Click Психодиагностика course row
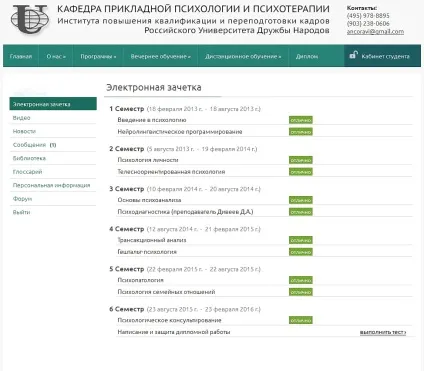 point(185,212)
